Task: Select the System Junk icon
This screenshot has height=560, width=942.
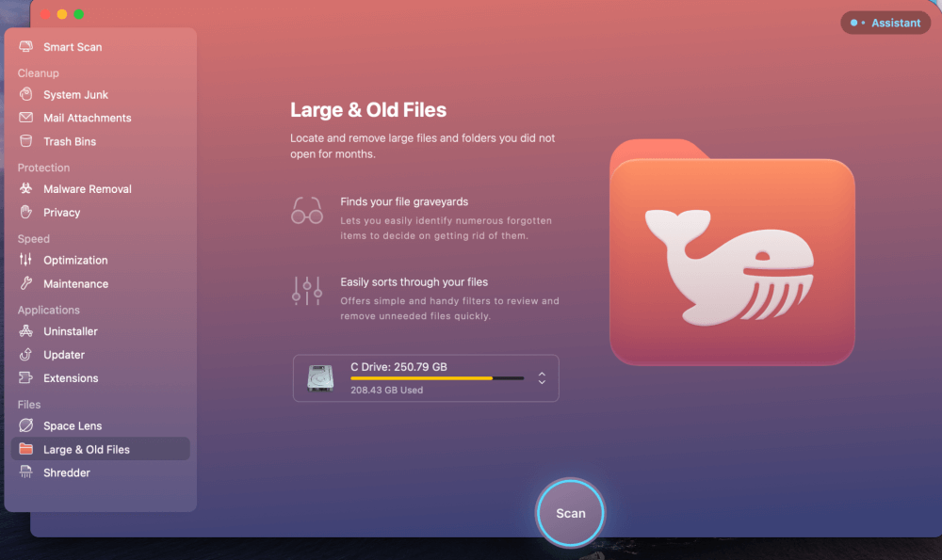Action: point(26,95)
